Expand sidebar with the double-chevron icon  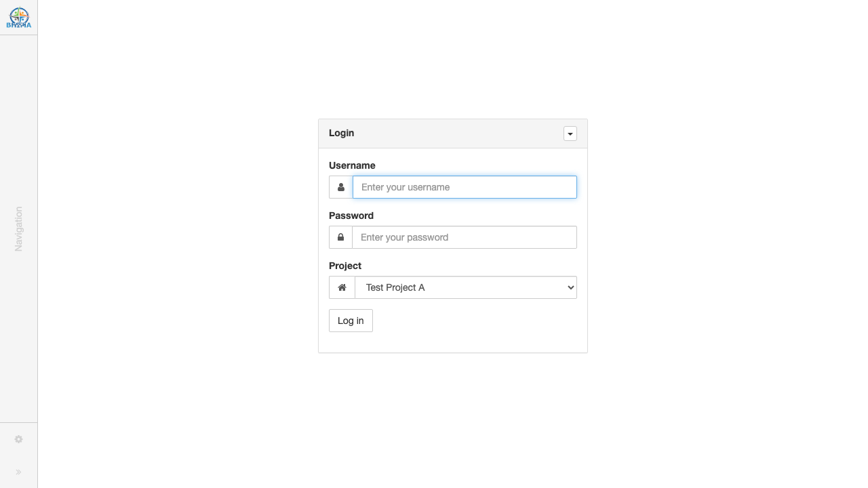coord(18,472)
